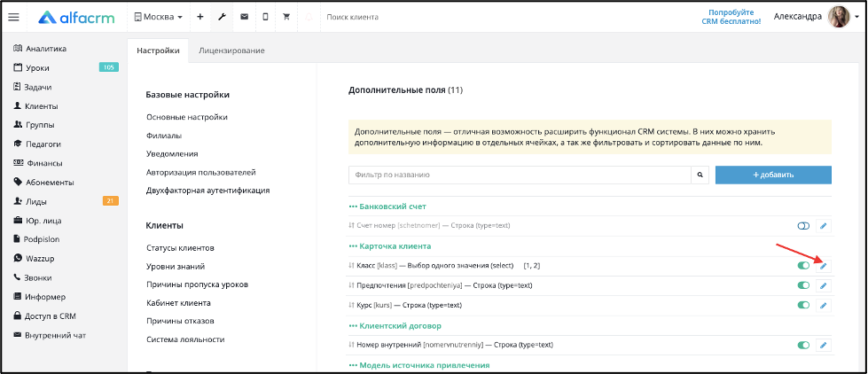Open Основные настройки link
868x374 pixels.
click(x=186, y=117)
